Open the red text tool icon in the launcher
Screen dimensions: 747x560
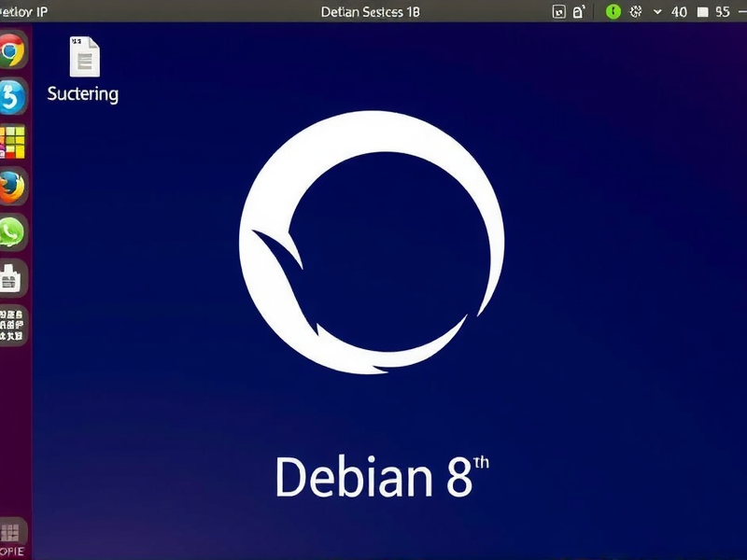point(11,325)
